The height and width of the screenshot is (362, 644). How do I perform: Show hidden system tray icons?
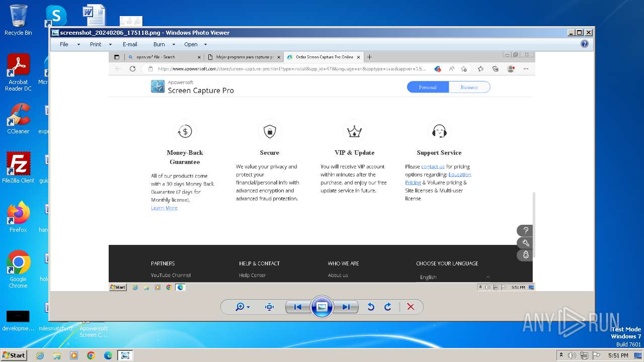[561, 355]
